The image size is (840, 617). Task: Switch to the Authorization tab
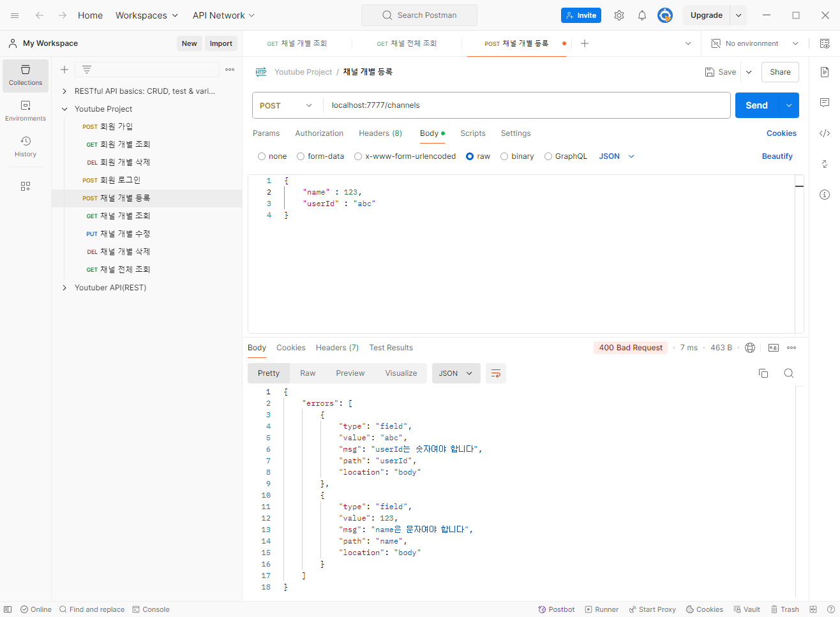coord(319,133)
